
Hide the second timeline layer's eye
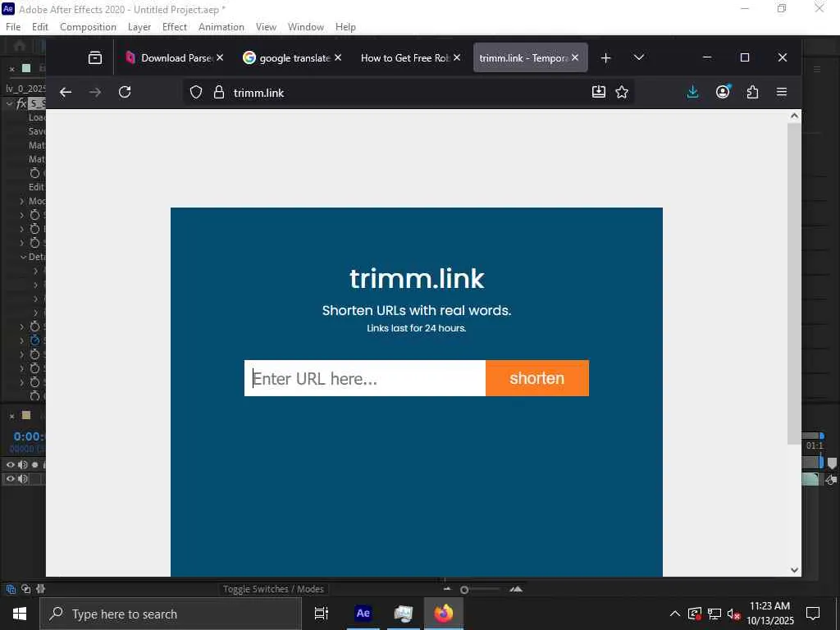click(10, 478)
